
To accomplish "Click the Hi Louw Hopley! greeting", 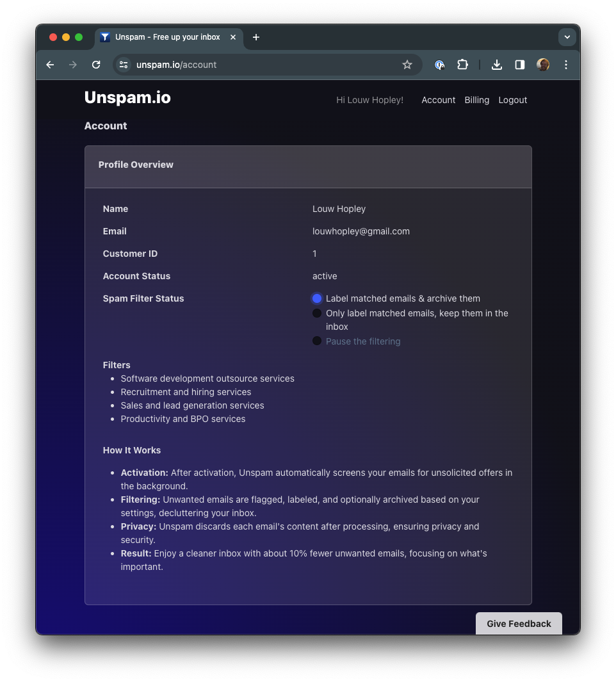I will [369, 100].
